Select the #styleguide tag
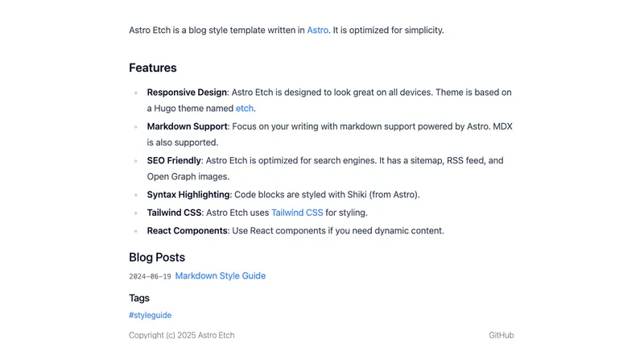The width and height of the screenshot is (644, 339). [150, 316]
